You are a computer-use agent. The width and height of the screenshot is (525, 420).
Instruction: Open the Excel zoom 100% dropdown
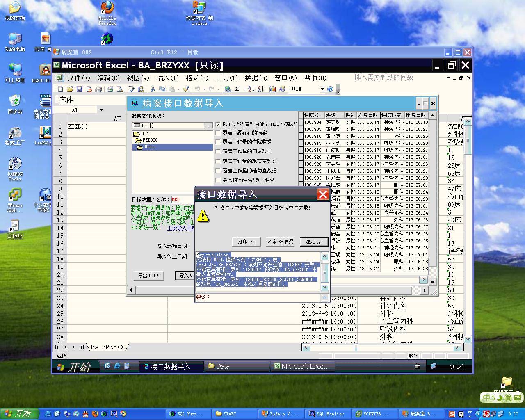point(322,89)
